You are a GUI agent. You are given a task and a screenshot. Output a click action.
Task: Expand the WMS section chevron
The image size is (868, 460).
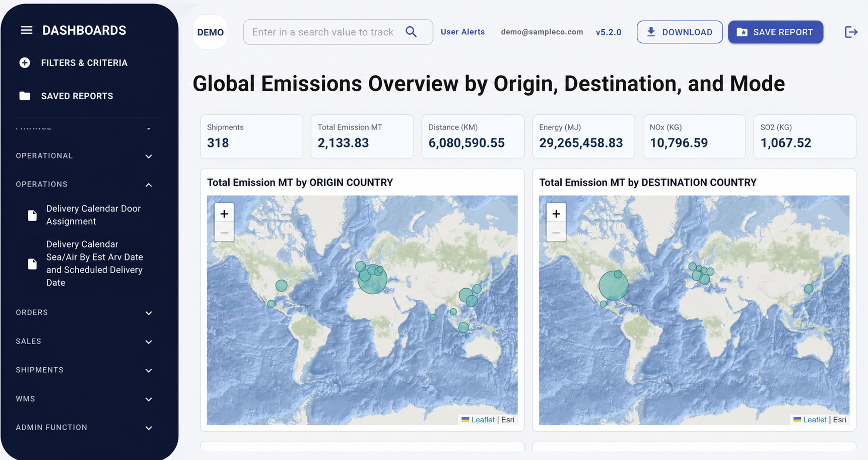click(149, 399)
